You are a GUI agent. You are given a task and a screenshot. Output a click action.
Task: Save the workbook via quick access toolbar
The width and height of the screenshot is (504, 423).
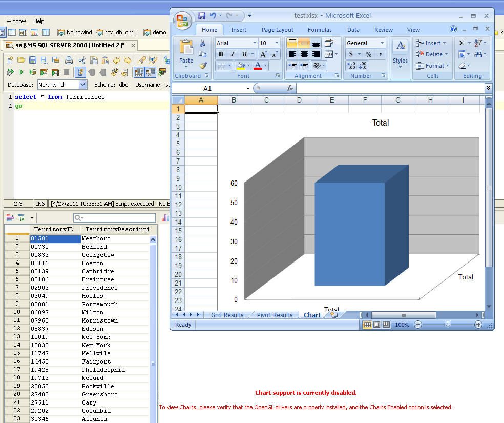pyautogui.click(x=201, y=15)
